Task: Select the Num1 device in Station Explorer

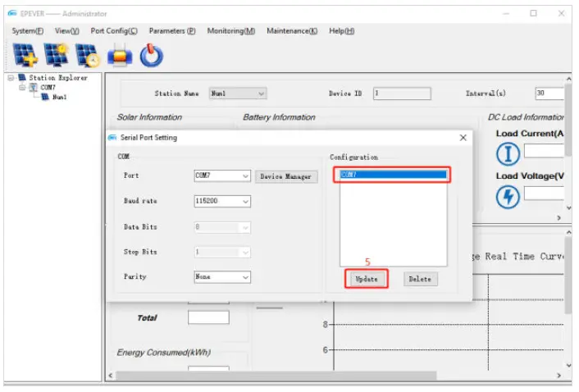Action: tap(59, 98)
